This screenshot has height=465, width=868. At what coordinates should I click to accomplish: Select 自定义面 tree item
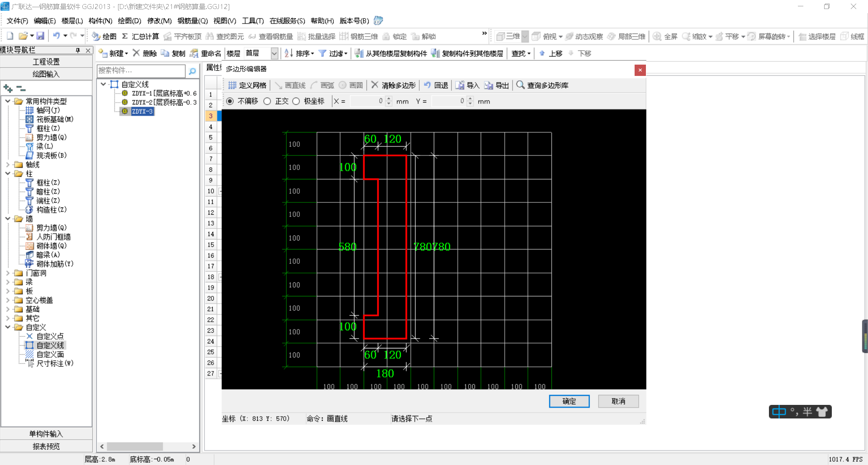click(x=50, y=354)
